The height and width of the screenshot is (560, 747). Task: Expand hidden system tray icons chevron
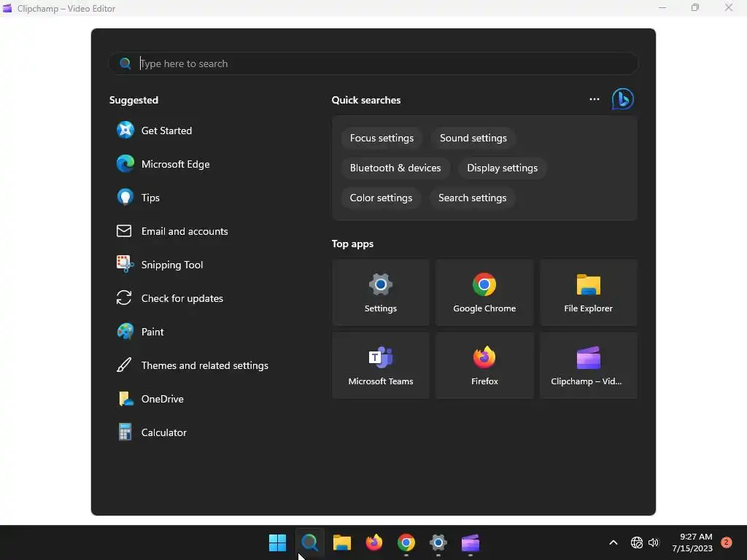pos(614,542)
